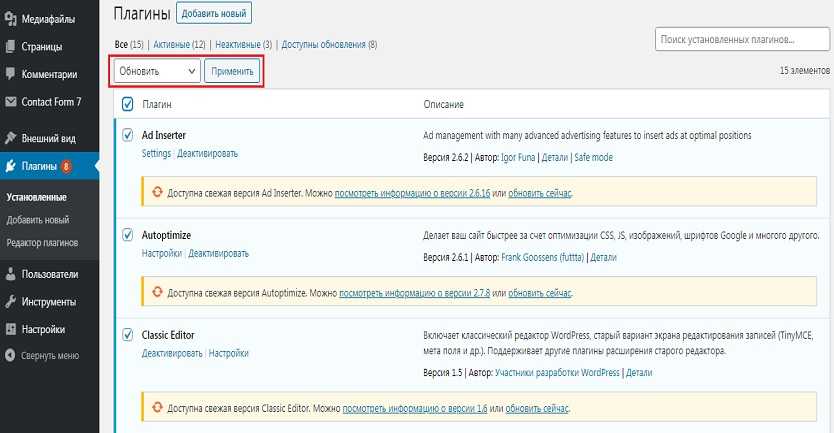Uncheck the Ad Inserter plugin checkbox
834x433 pixels.
[127, 135]
